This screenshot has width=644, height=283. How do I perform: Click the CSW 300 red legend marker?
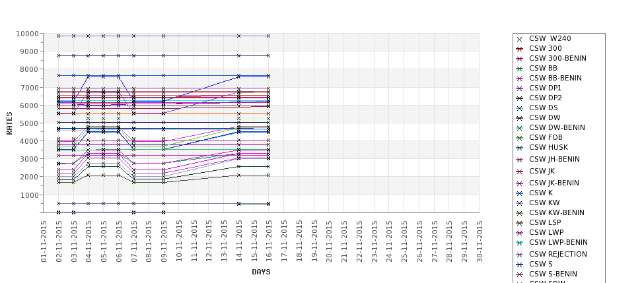click(520, 49)
